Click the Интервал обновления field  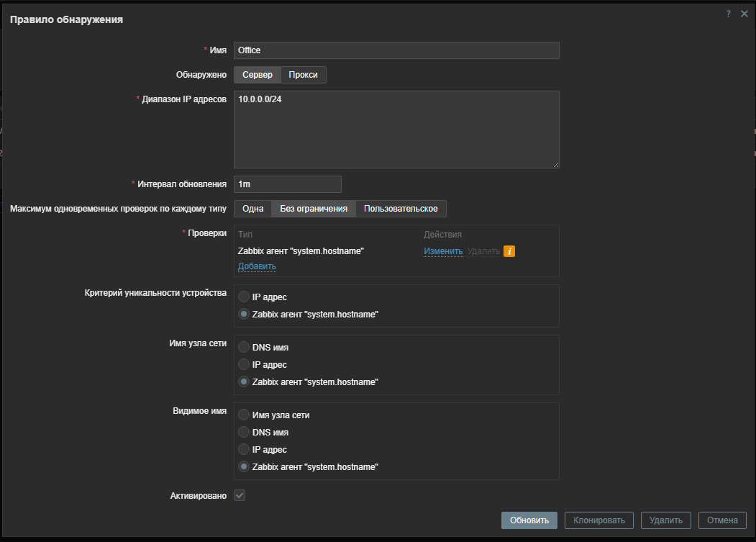coord(288,184)
